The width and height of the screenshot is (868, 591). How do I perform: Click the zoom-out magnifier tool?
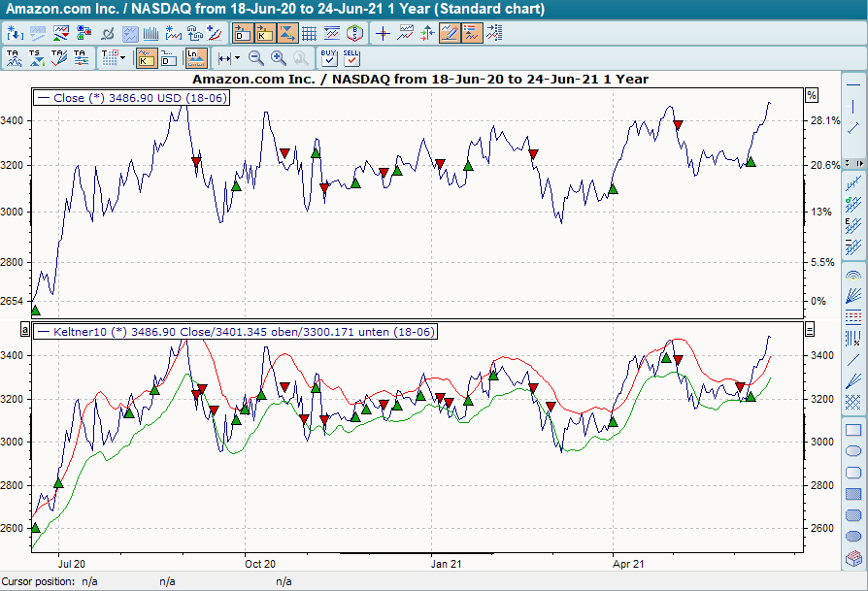[x=254, y=58]
